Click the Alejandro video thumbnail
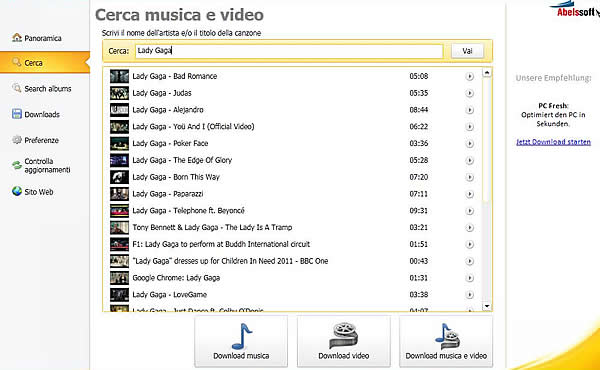600x370 pixels. (119, 110)
